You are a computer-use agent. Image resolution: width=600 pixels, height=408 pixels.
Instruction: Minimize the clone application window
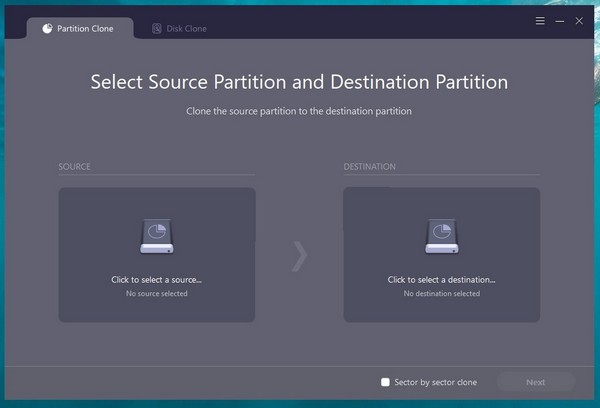560,20
